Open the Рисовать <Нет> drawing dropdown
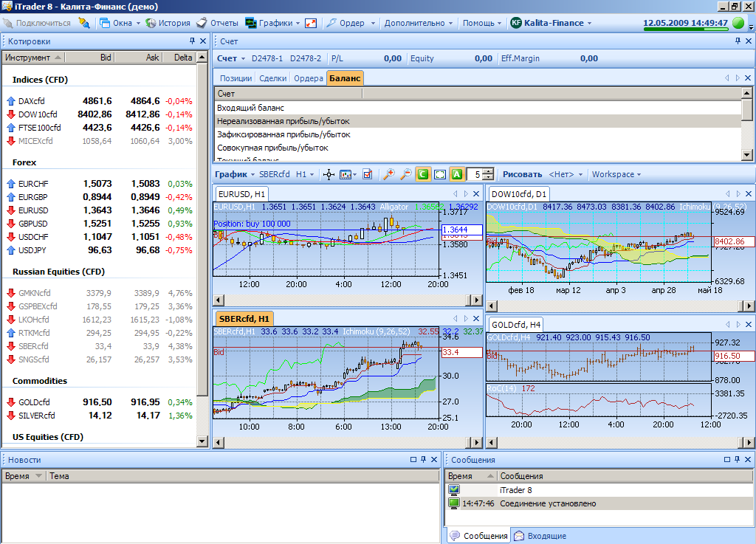Screen dimensions: 756x544 point(566,174)
